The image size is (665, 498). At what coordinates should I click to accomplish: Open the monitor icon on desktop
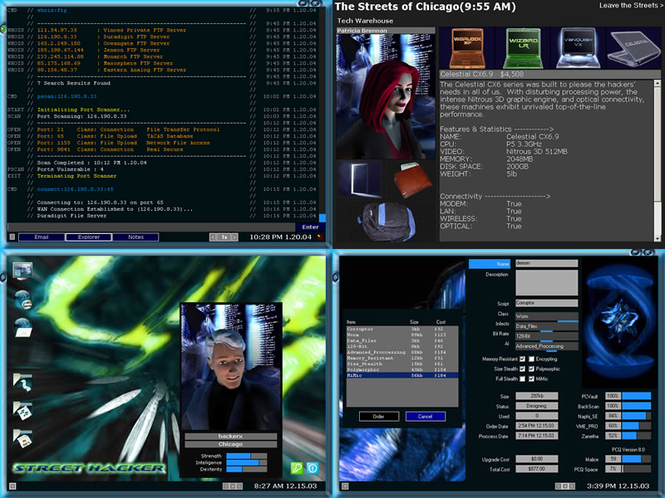(x=22, y=269)
